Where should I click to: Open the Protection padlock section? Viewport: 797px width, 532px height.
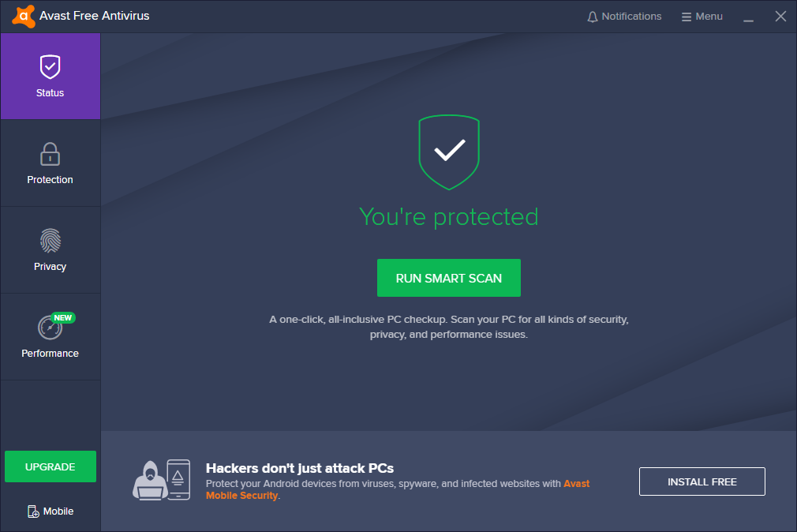click(51, 163)
